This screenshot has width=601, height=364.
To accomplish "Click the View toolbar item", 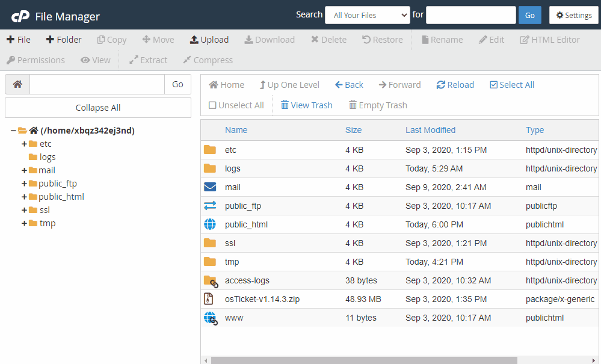I will pos(96,60).
